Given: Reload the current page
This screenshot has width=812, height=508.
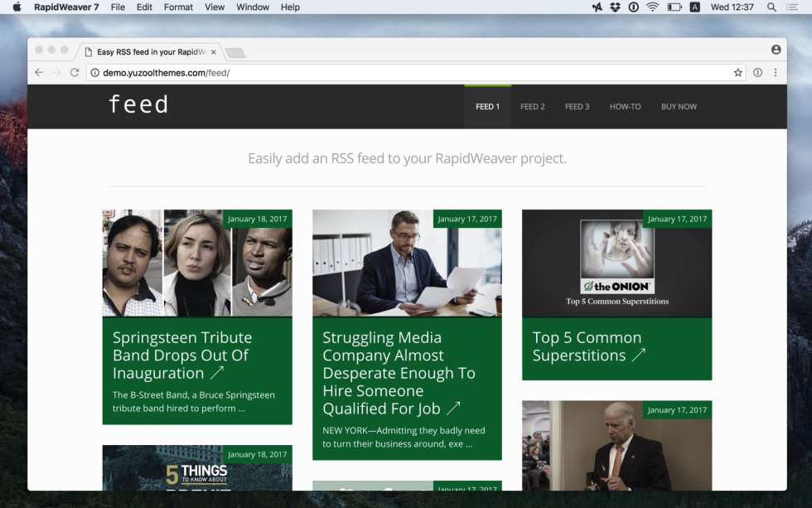Looking at the screenshot, I should 75,72.
